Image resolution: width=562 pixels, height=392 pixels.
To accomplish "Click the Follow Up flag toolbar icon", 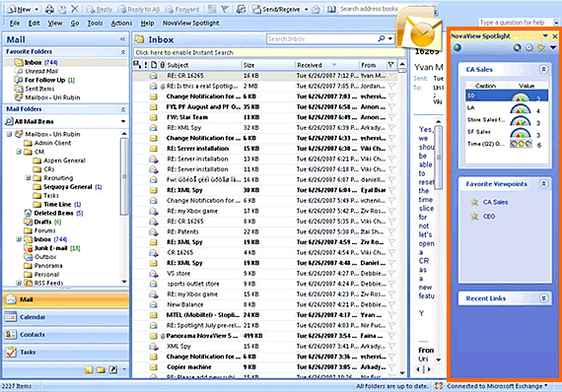I will point(225,9).
